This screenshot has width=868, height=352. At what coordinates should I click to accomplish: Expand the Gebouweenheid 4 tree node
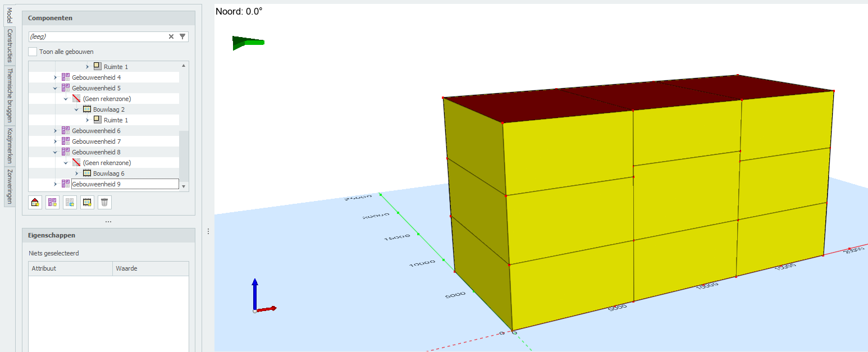(x=55, y=77)
